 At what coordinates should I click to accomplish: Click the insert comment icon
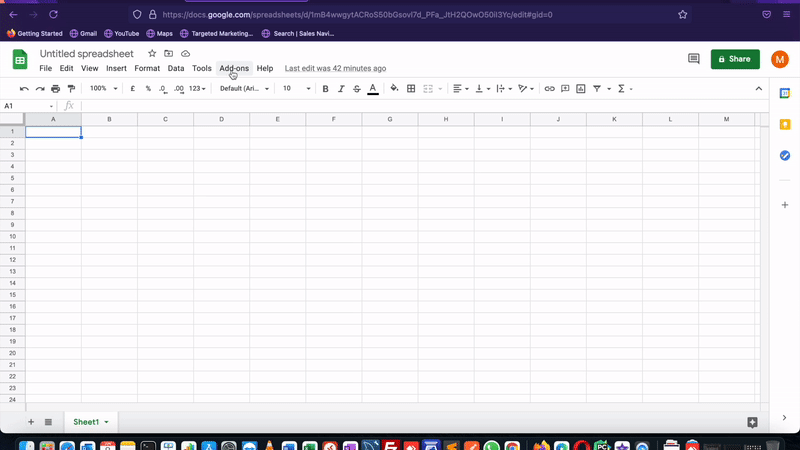565,89
